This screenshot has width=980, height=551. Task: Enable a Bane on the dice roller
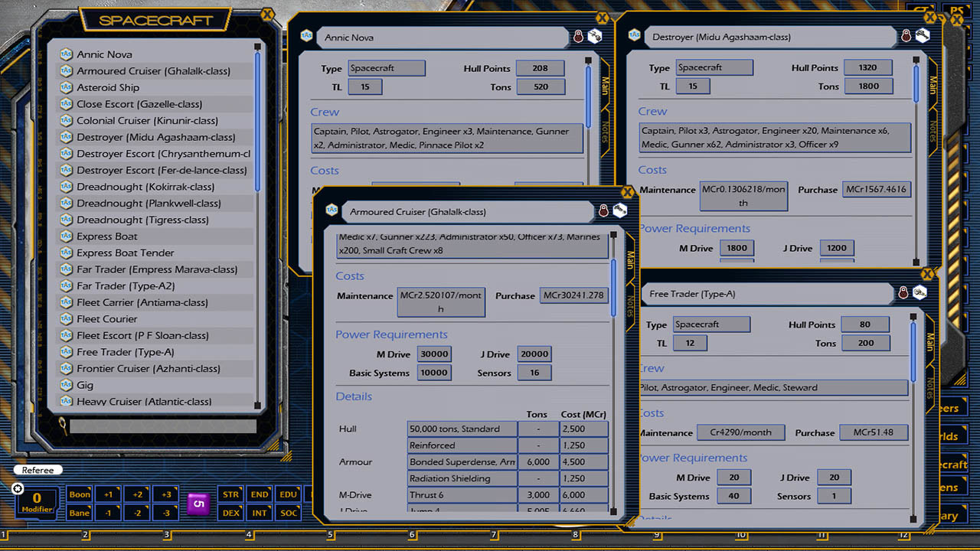[80, 511]
